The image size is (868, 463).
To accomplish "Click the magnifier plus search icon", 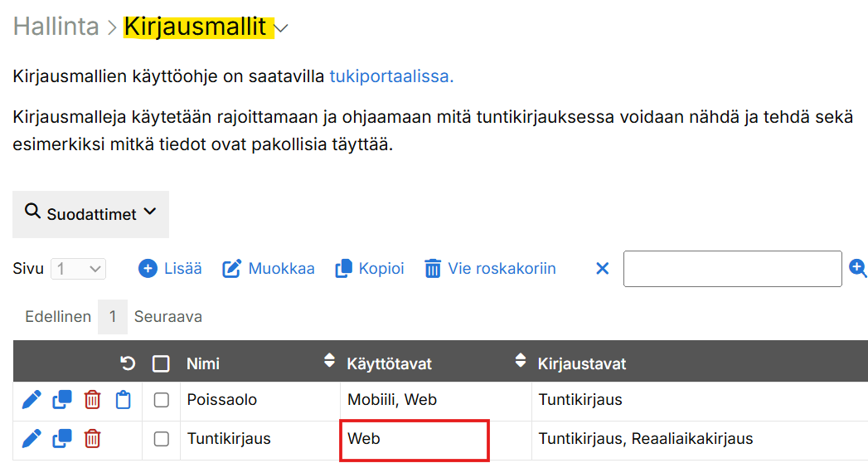I will click(857, 268).
